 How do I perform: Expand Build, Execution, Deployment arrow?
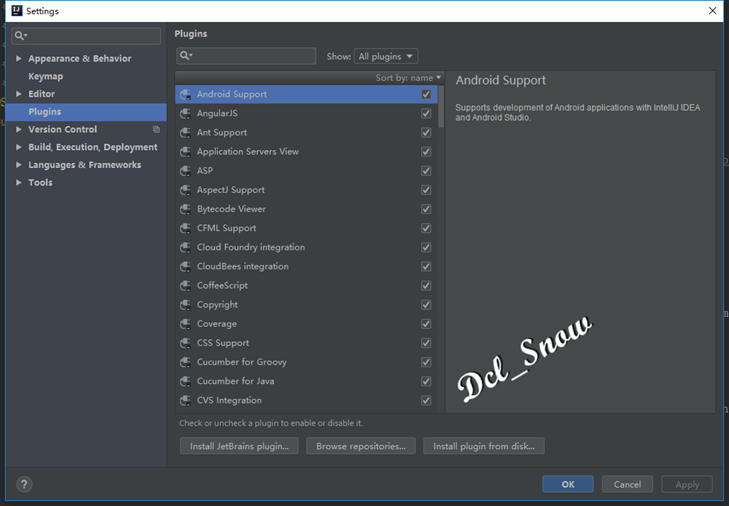coord(19,147)
